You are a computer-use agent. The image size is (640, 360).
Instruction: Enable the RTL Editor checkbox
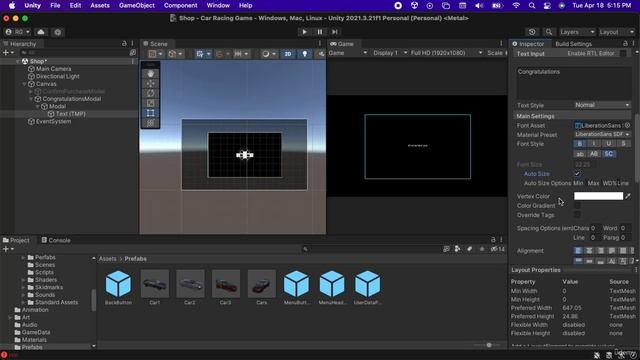(623, 53)
